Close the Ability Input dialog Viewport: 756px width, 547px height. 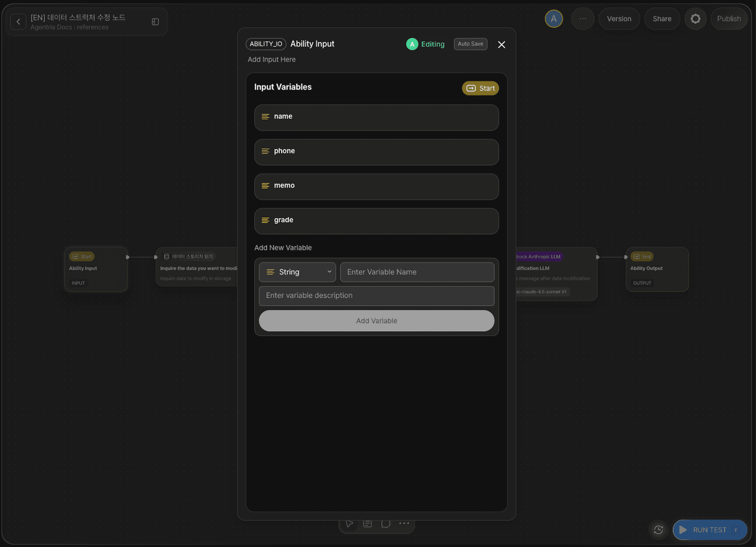coord(501,44)
